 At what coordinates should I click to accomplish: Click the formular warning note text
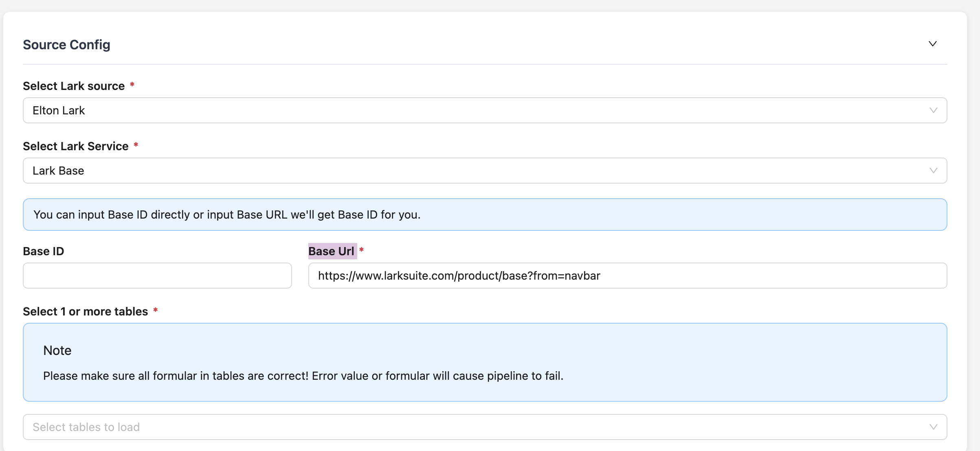pyautogui.click(x=303, y=376)
